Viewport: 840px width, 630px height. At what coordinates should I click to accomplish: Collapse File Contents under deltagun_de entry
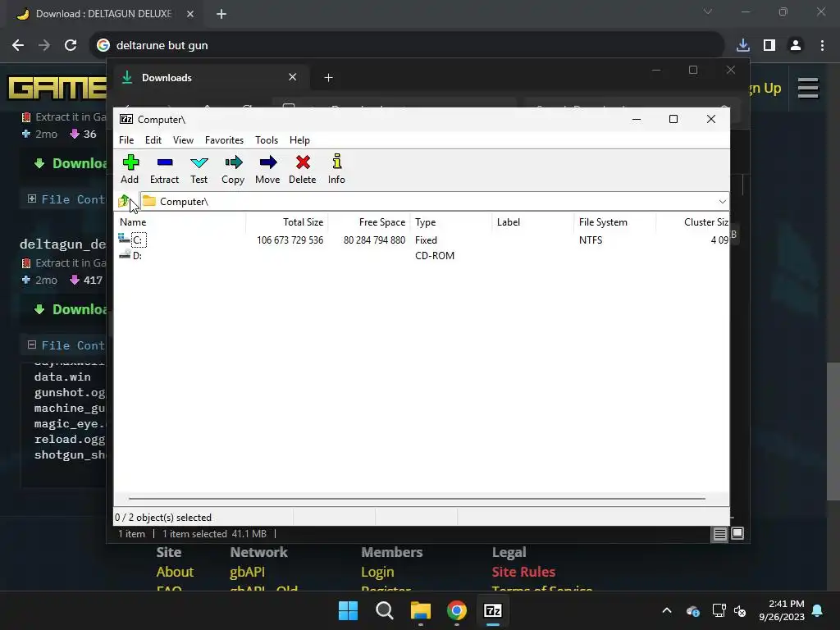32,345
